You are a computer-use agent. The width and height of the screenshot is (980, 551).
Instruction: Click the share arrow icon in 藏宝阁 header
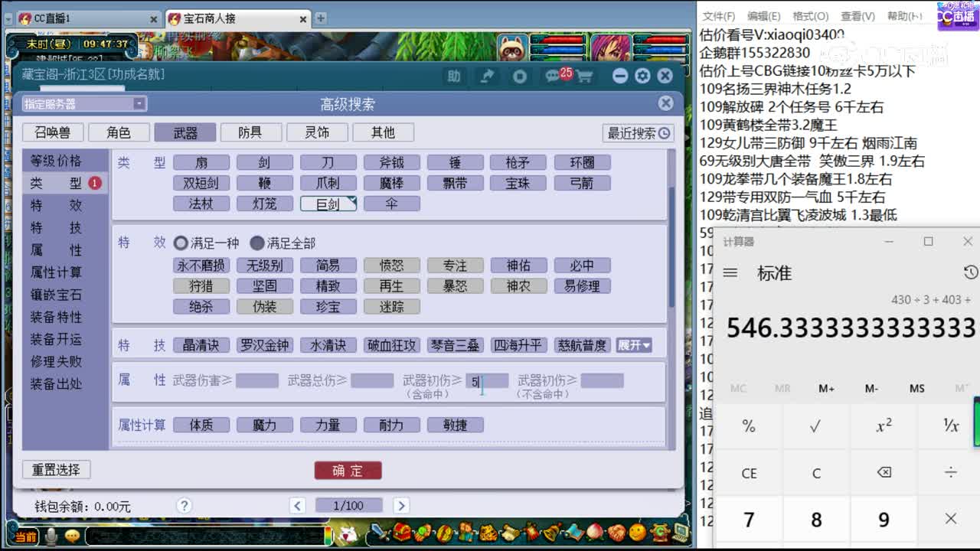tap(487, 76)
